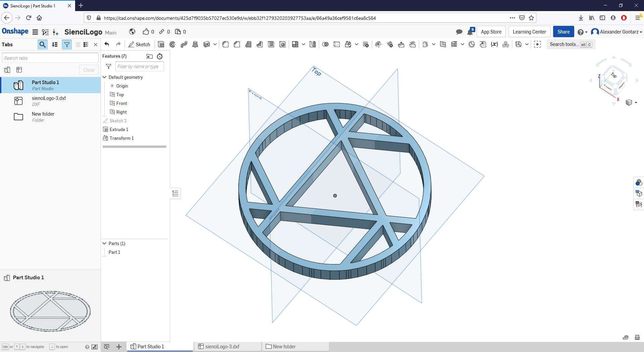Screen dimensions: 644x352
Task: Open the Learning Center
Action: click(529, 32)
